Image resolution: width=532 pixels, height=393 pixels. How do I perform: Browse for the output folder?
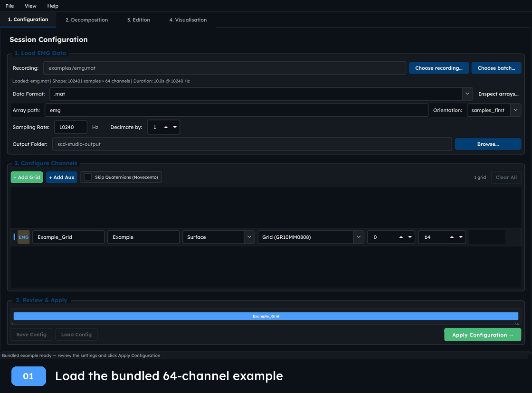[x=488, y=144]
